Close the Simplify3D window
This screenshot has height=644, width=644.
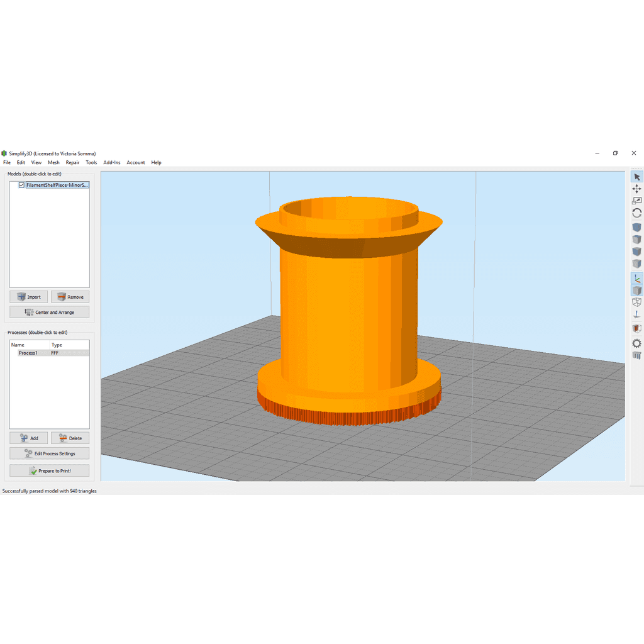click(634, 153)
